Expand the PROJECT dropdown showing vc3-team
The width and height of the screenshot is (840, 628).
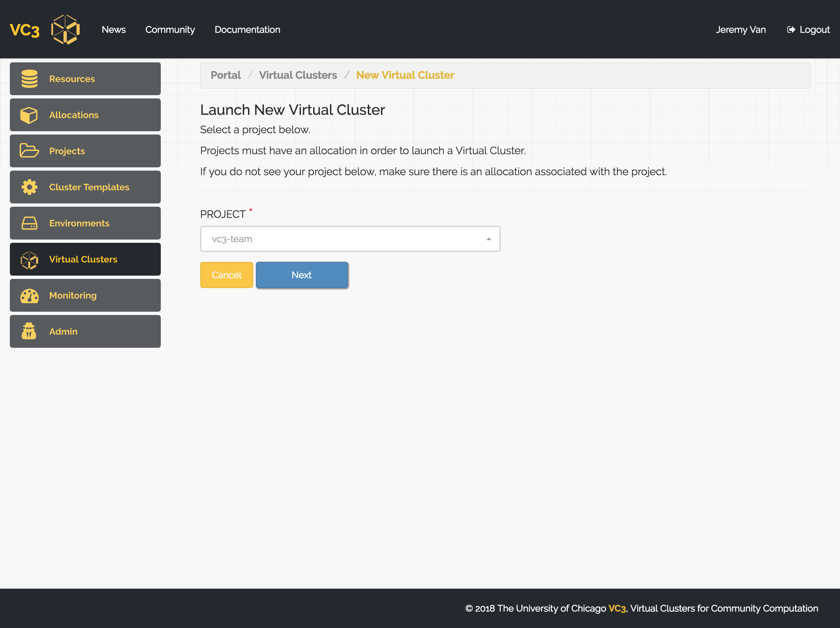(x=350, y=239)
